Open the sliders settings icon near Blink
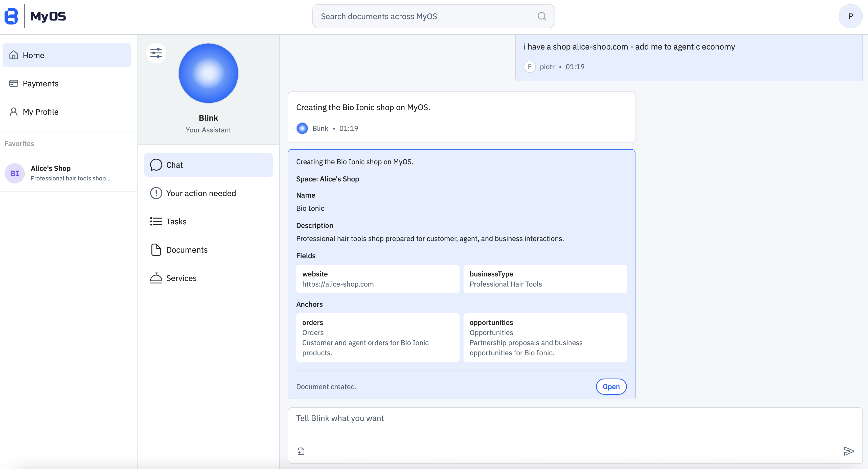The image size is (868, 469). [x=156, y=53]
